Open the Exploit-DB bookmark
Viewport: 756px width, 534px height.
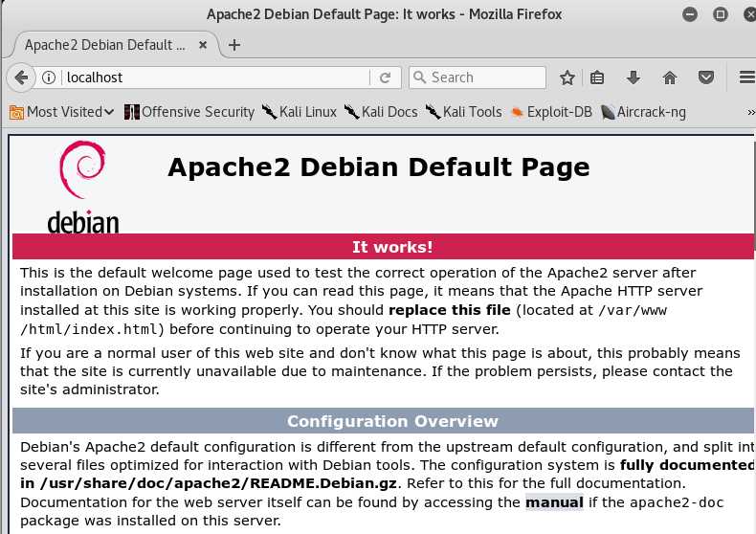(550, 112)
